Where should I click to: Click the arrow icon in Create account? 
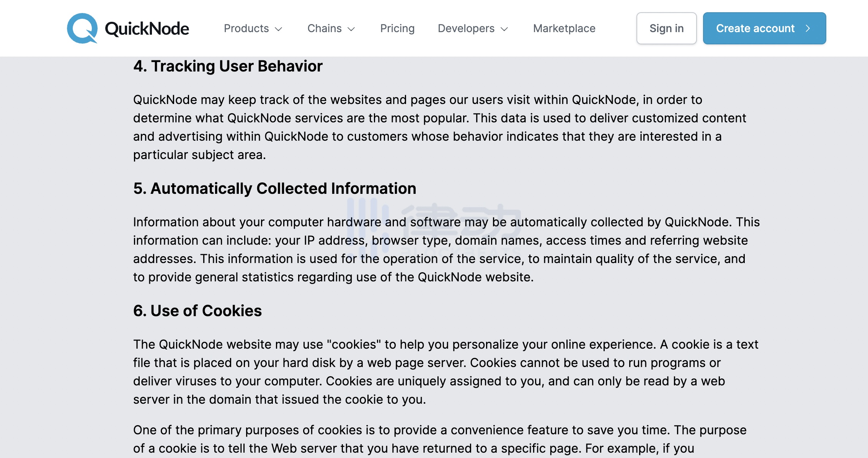[x=808, y=28]
